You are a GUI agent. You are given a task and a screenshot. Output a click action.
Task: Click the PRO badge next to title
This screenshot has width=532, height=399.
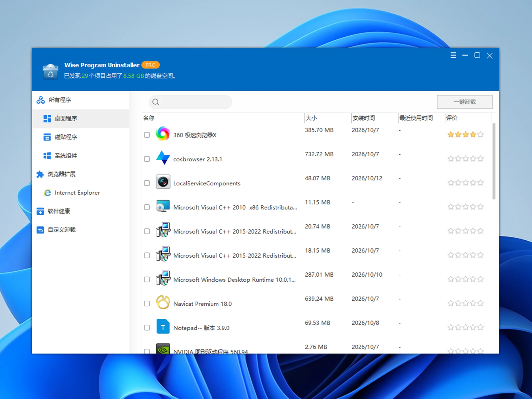150,65
